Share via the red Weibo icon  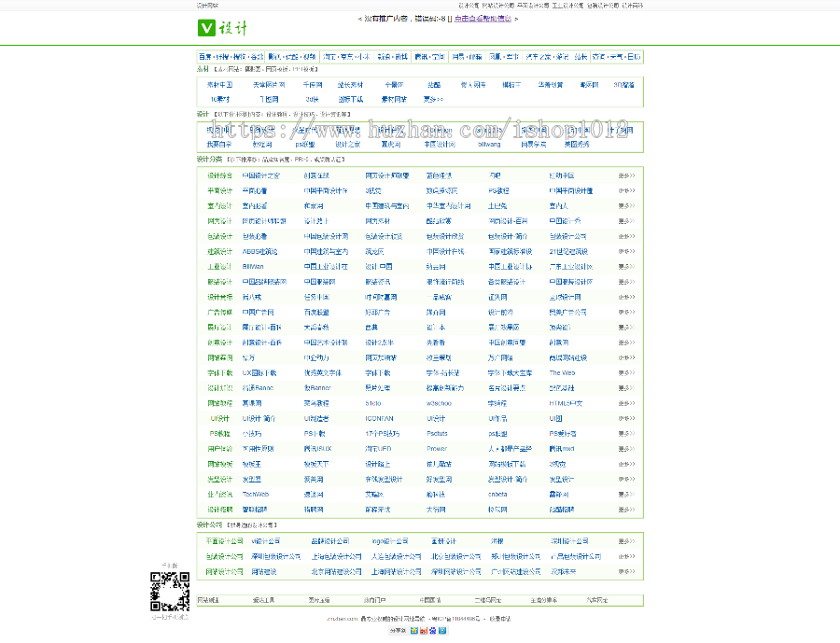coord(423,631)
